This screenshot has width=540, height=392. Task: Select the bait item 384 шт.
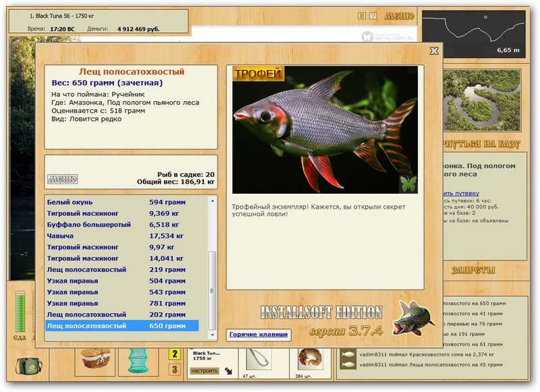(x=310, y=360)
